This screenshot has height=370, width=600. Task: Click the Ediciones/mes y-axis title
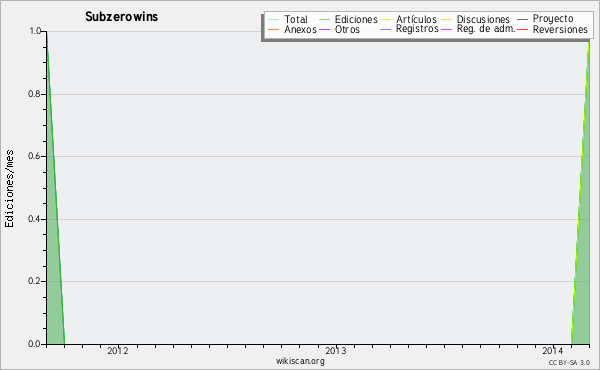point(9,189)
